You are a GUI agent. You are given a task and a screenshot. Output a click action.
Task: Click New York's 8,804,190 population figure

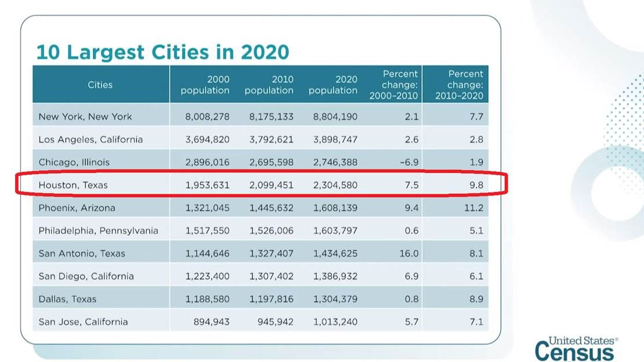tap(335, 116)
